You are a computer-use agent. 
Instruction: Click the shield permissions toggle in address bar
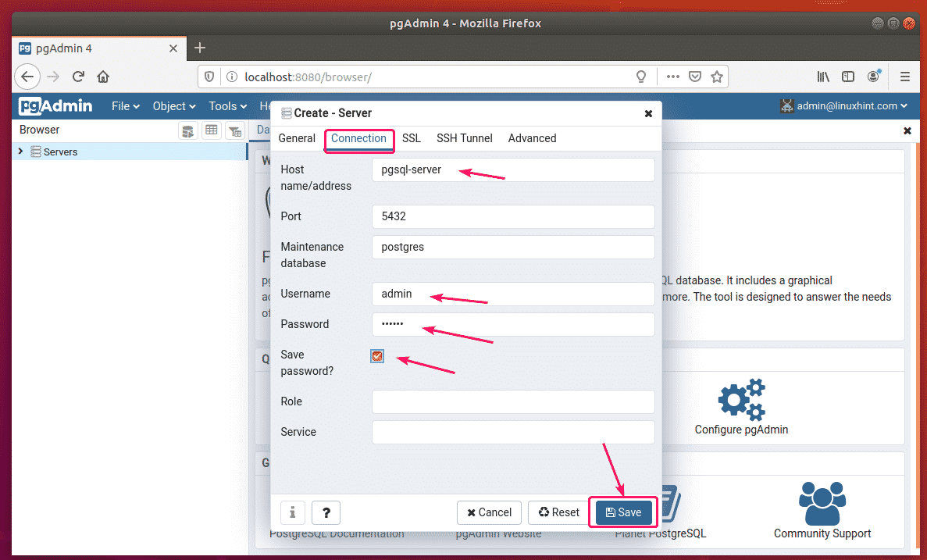pyautogui.click(x=209, y=76)
